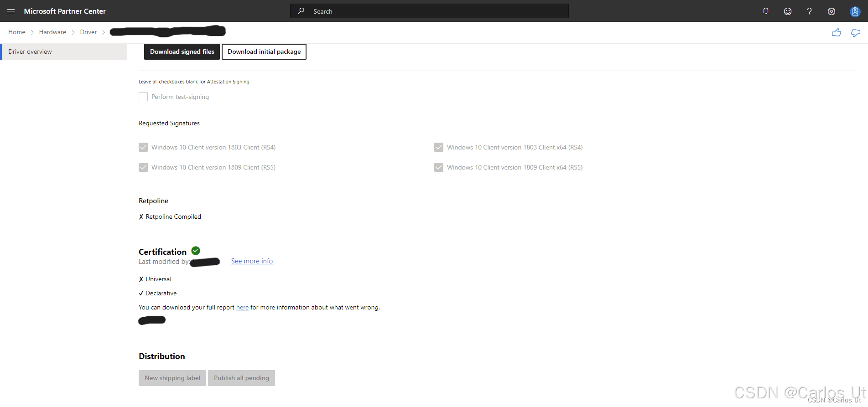This screenshot has width=868, height=407.
Task: Open the notifications bell
Action: [766, 11]
